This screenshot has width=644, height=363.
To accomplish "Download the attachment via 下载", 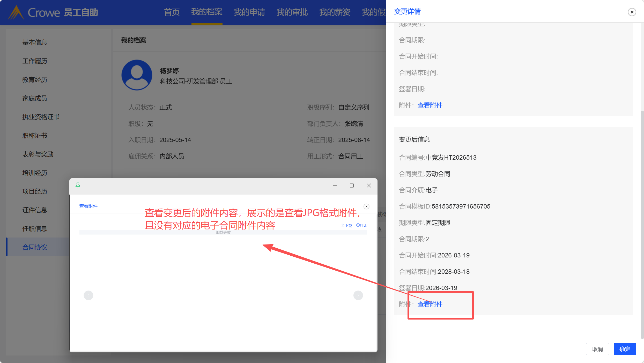I will [x=347, y=225].
